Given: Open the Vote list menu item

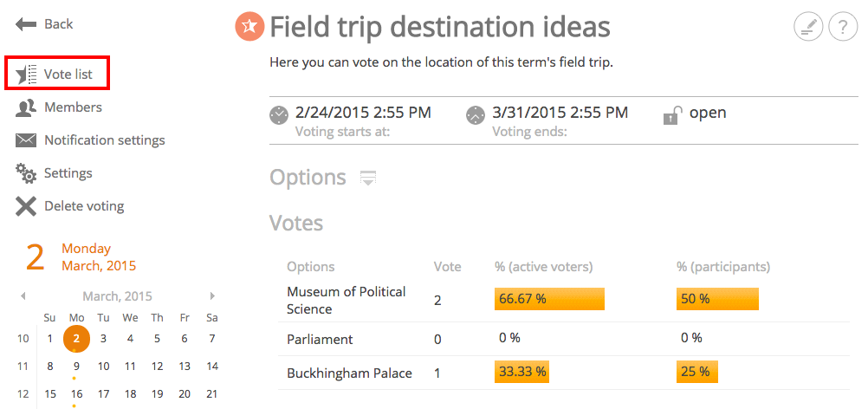Looking at the screenshot, I should (57, 74).
